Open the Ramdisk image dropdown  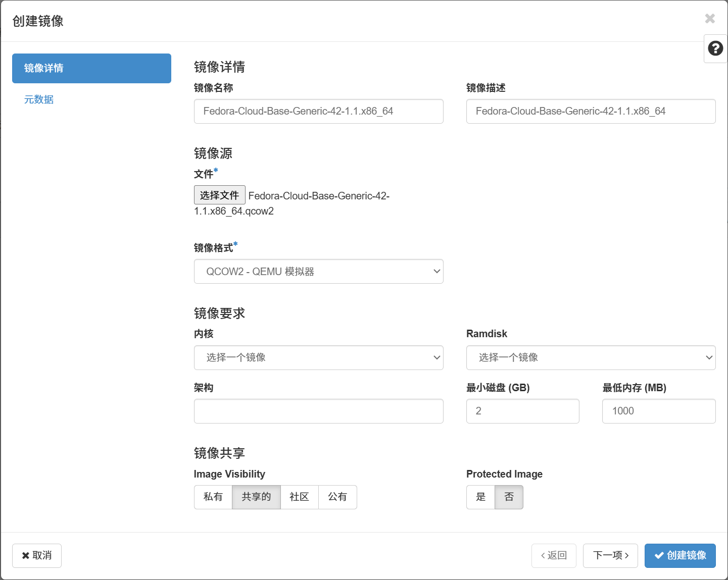591,357
